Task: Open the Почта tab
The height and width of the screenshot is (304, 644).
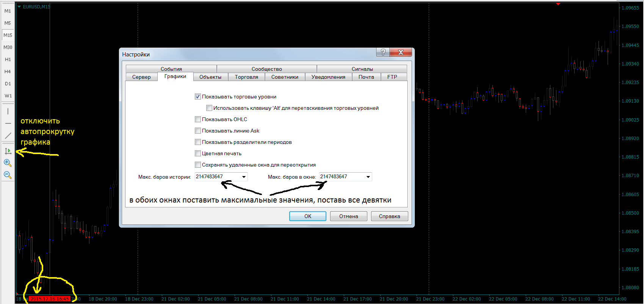Action: 366,77
